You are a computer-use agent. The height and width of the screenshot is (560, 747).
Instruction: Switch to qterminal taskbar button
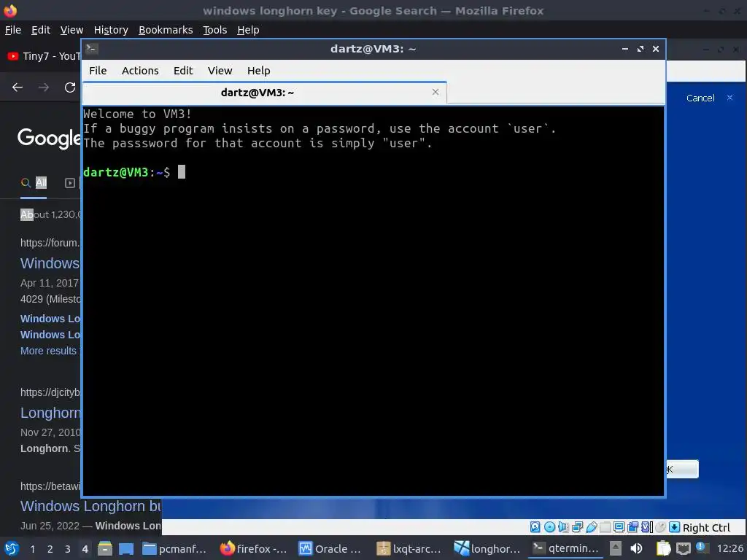[565, 549]
